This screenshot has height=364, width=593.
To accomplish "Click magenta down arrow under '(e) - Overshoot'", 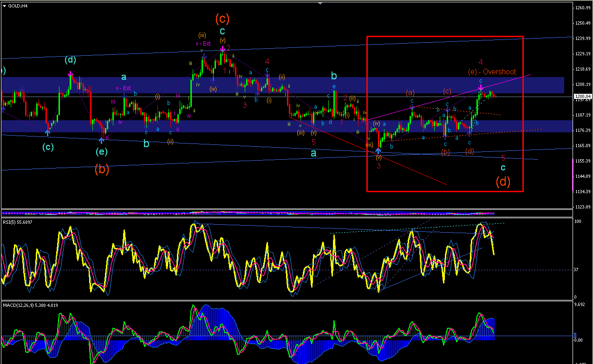I will point(481,88).
